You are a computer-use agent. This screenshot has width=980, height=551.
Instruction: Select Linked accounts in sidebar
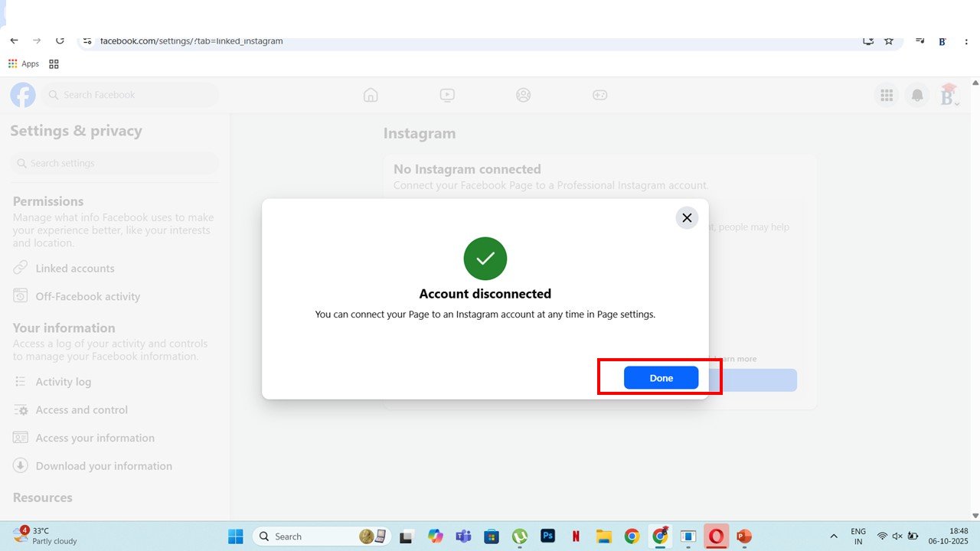point(74,269)
